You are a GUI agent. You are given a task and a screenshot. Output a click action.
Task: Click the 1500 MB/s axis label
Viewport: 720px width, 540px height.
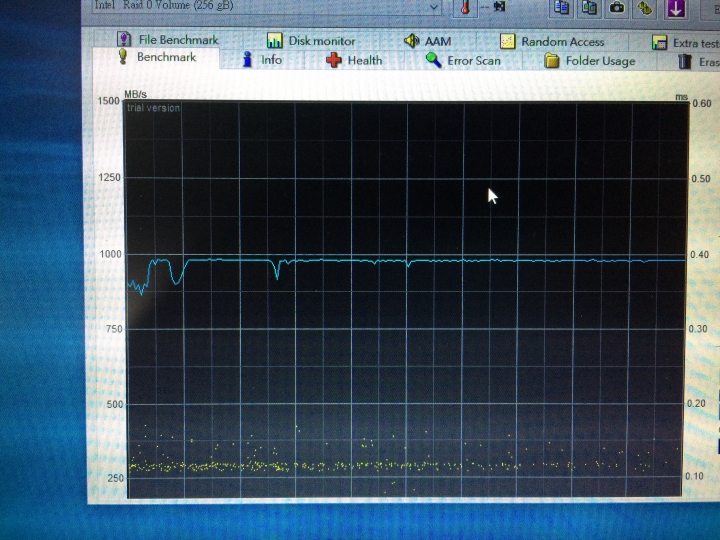pos(108,101)
